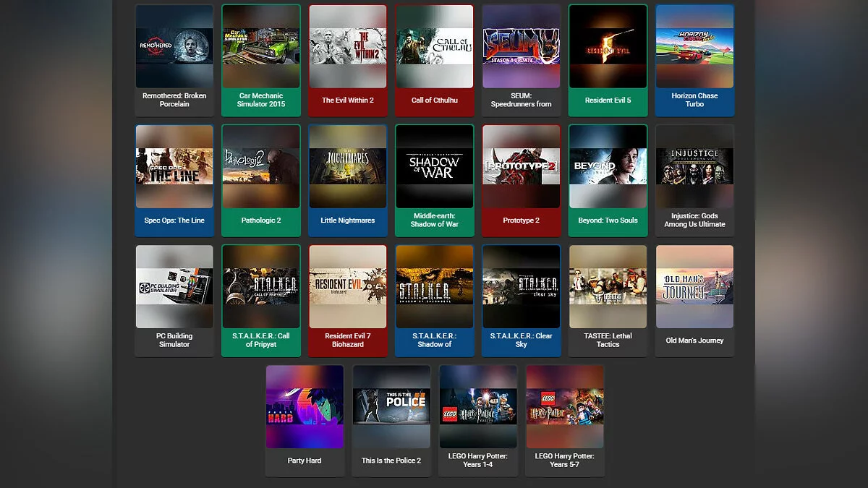Open the PC Building Simulator cover image
Image resolution: width=868 pixels, height=488 pixels.
[x=174, y=286]
